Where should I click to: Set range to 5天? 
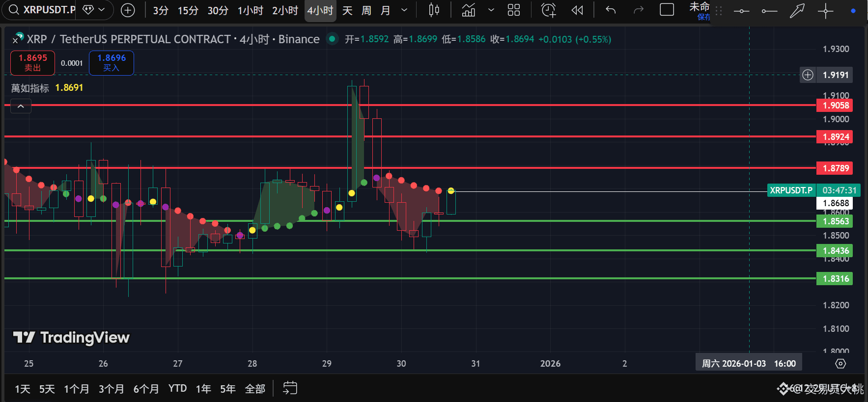pyautogui.click(x=47, y=389)
